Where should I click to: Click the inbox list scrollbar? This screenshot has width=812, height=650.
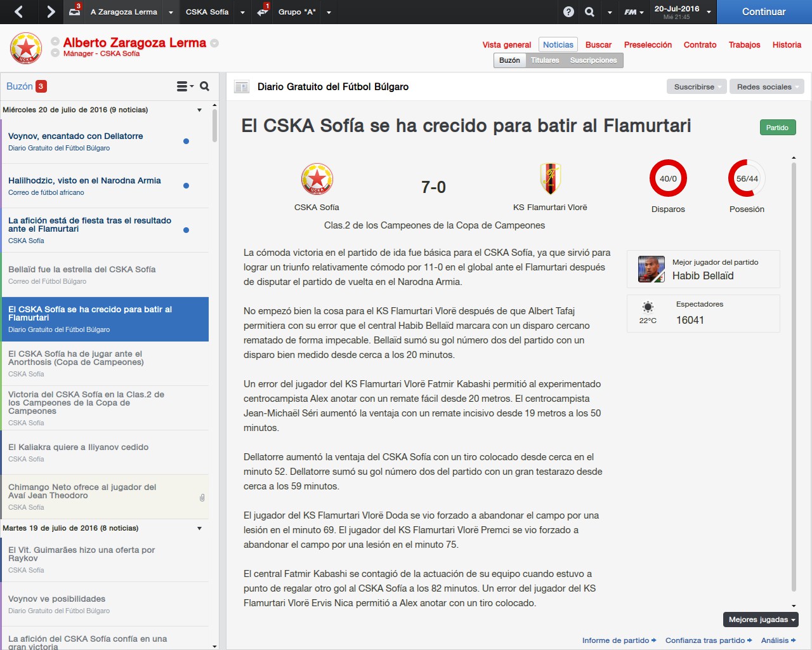[214, 126]
